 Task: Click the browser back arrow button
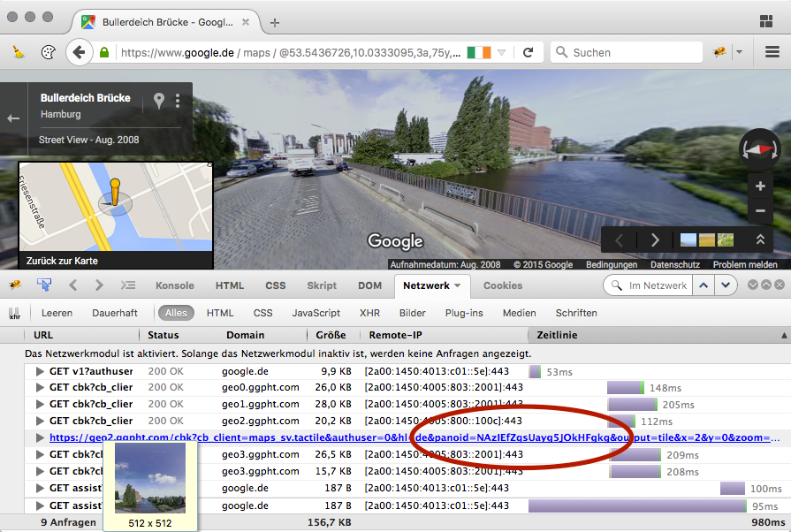(80, 52)
